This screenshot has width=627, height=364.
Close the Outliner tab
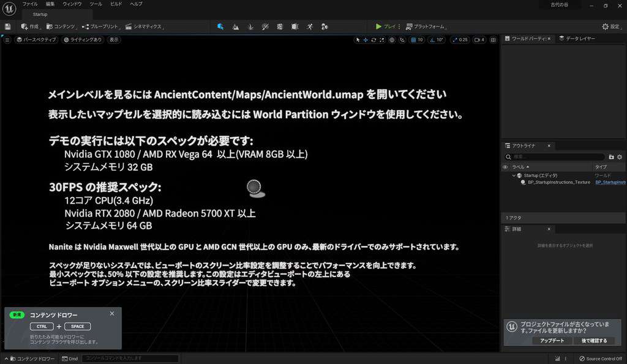549,146
